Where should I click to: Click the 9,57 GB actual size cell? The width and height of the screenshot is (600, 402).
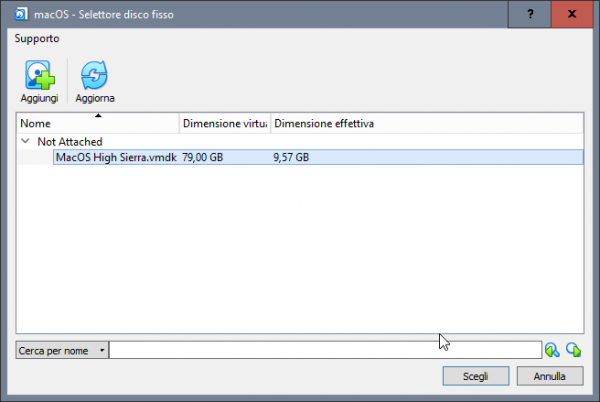[x=291, y=157]
